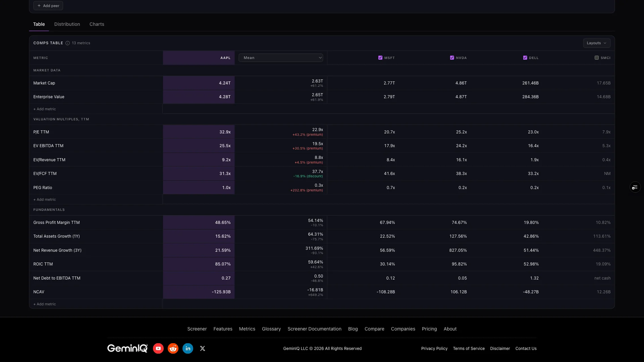This screenshot has width=644, height=362.
Task: Select the Table tab
Action: pos(39,24)
